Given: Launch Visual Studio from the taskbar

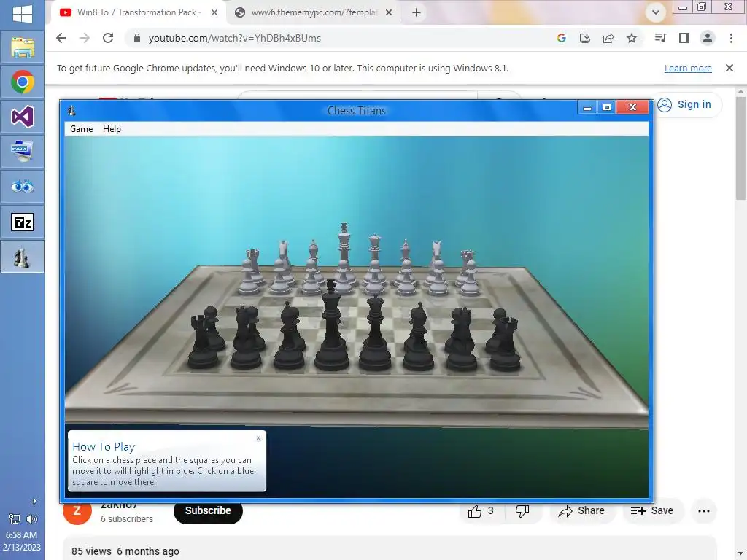Looking at the screenshot, I should click(x=23, y=117).
